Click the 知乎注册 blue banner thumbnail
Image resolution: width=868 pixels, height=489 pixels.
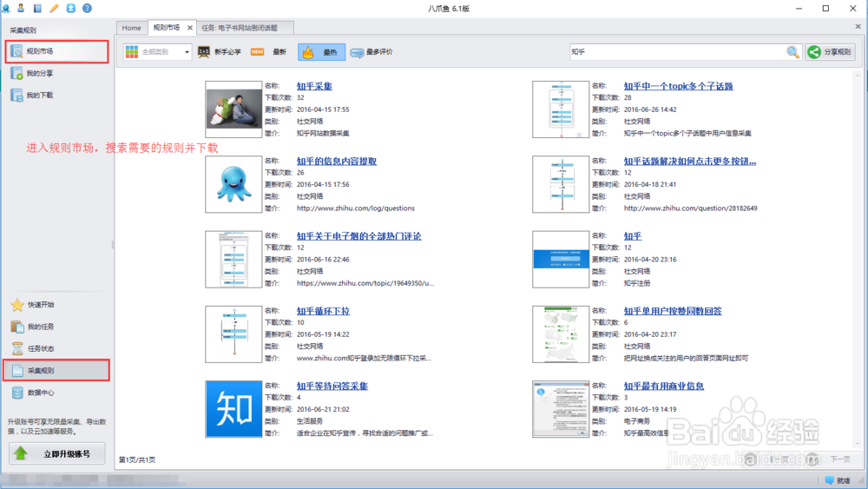coord(561,259)
